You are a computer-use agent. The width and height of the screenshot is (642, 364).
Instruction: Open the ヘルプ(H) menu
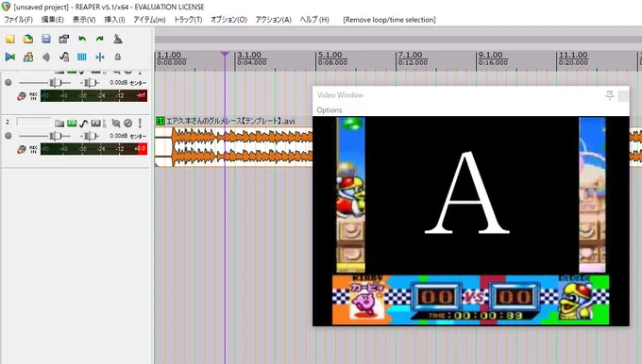click(x=314, y=20)
